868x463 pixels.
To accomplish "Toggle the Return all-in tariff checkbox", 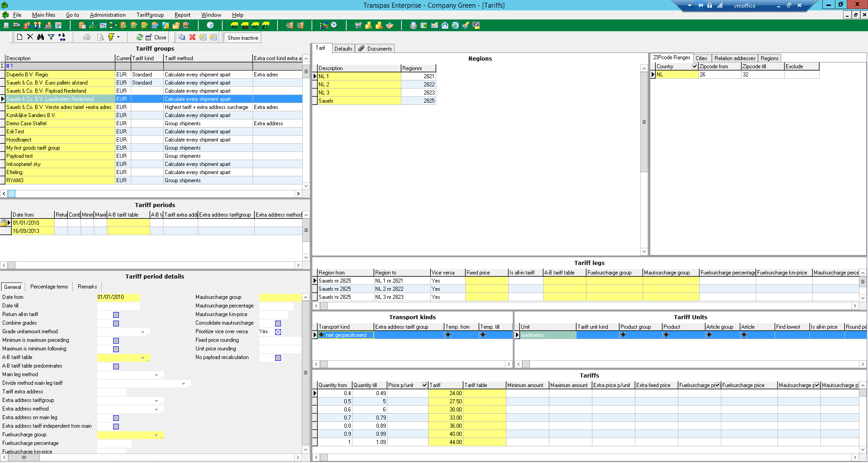I will 116,315.
